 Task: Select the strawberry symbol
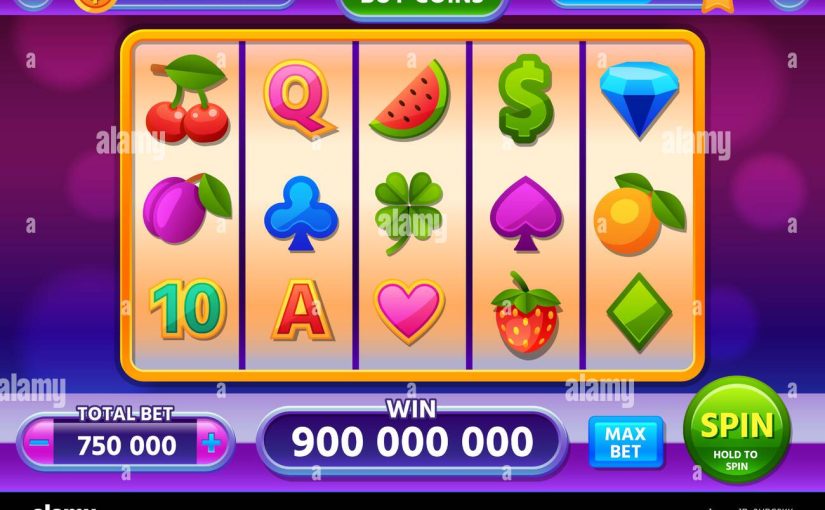click(526, 313)
